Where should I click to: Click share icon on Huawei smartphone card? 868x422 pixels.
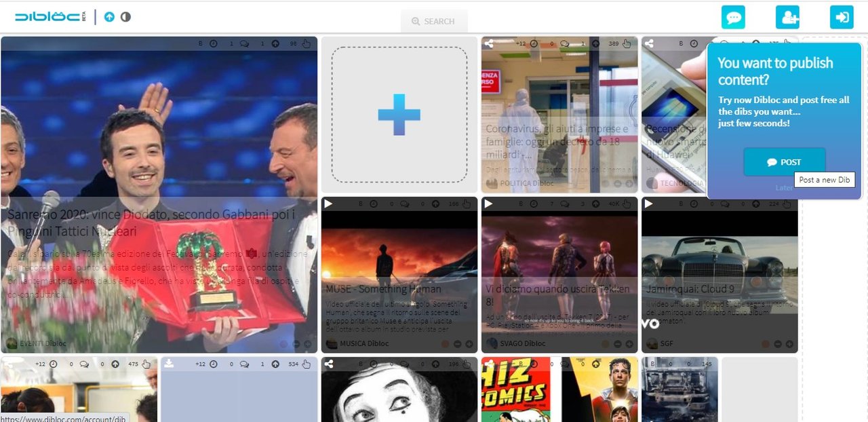pyautogui.click(x=649, y=43)
